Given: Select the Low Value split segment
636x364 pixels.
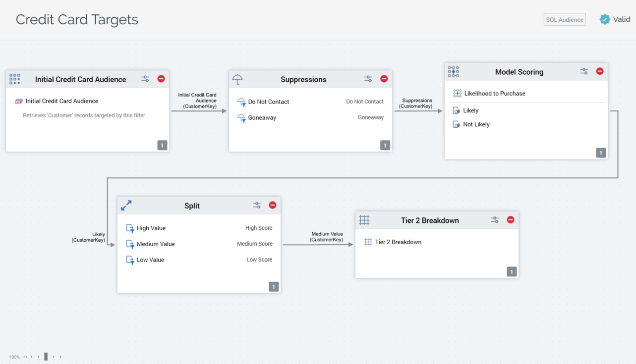Looking at the screenshot, I should [x=150, y=260].
